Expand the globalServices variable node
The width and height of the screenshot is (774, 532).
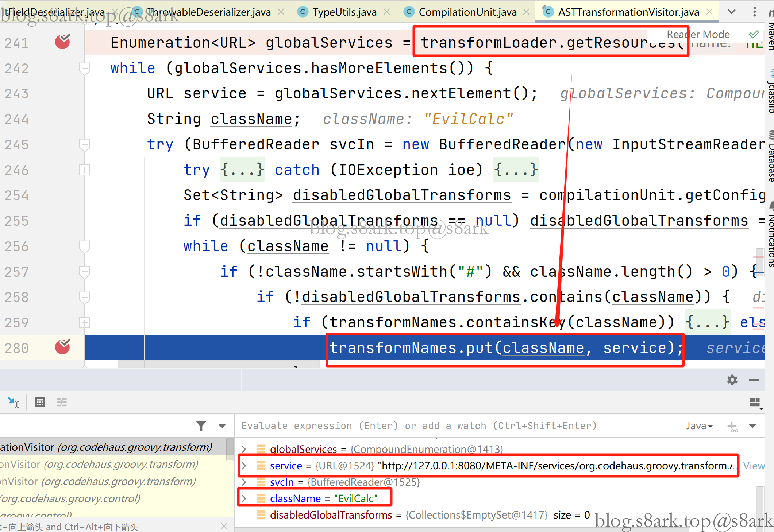tap(244, 449)
